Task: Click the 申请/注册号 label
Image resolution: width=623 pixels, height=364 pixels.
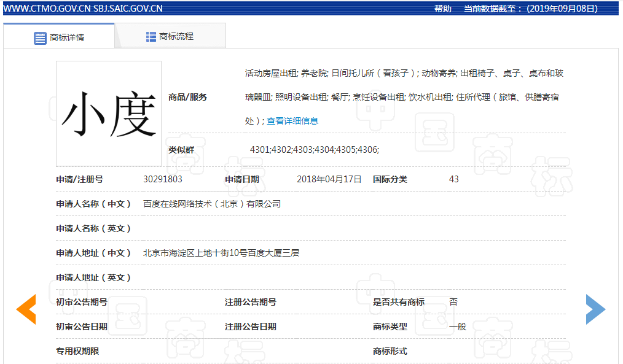Action: 79,179
